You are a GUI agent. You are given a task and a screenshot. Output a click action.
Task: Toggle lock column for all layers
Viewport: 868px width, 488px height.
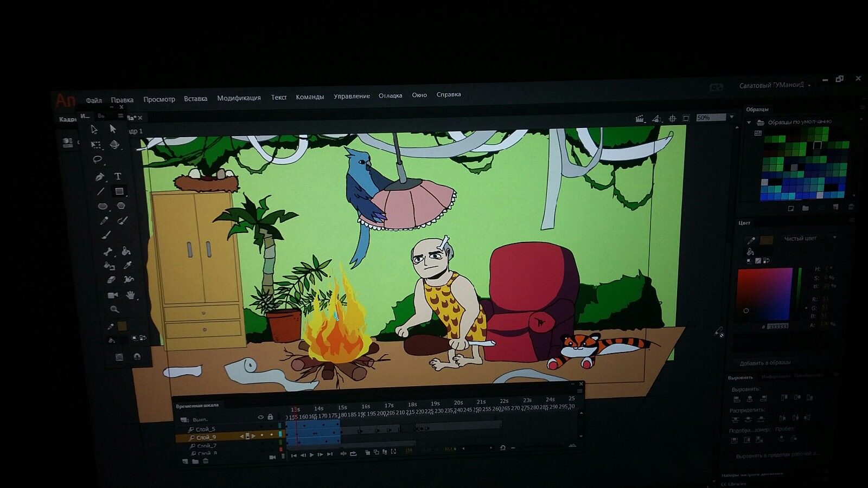(x=270, y=417)
